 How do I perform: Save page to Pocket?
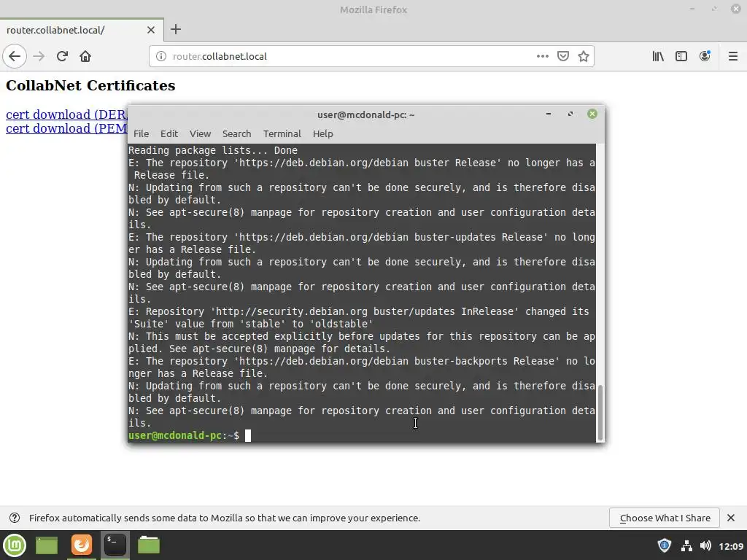point(563,56)
